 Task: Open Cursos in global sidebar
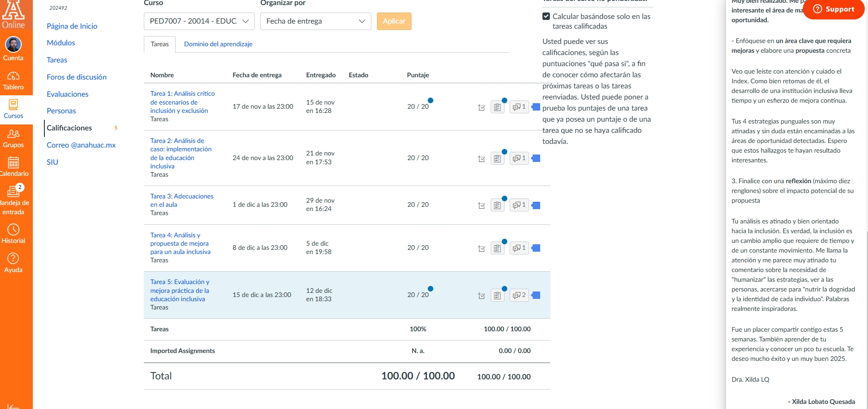click(x=13, y=109)
